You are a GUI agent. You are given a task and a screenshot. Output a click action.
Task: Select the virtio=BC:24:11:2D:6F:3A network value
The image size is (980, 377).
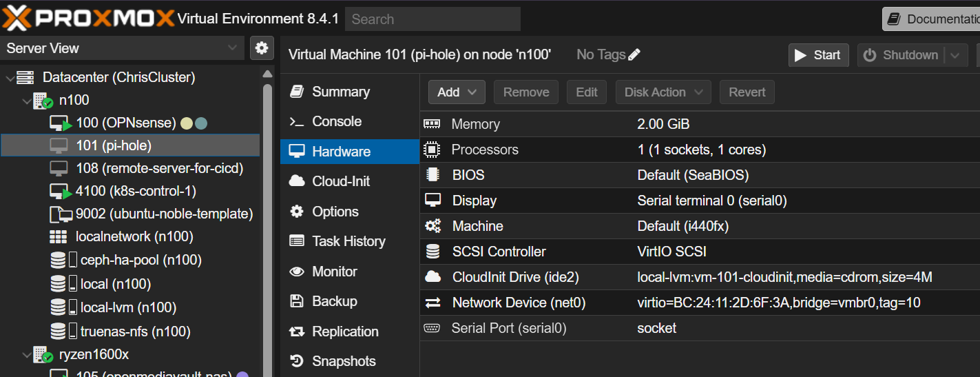779,303
